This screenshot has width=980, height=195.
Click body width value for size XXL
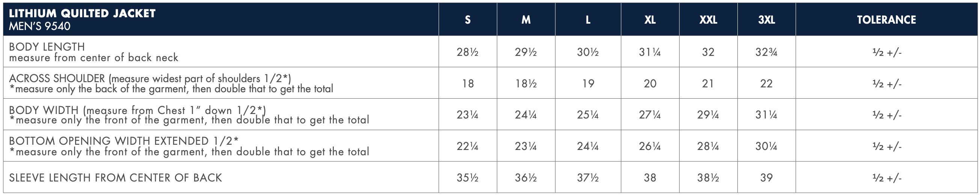708,115
